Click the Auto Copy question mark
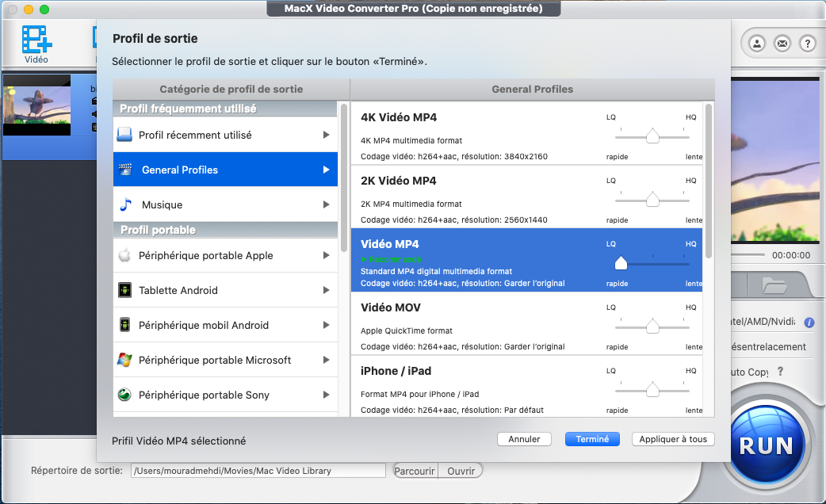The height and width of the screenshot is (504, 826). click(780, 372)
